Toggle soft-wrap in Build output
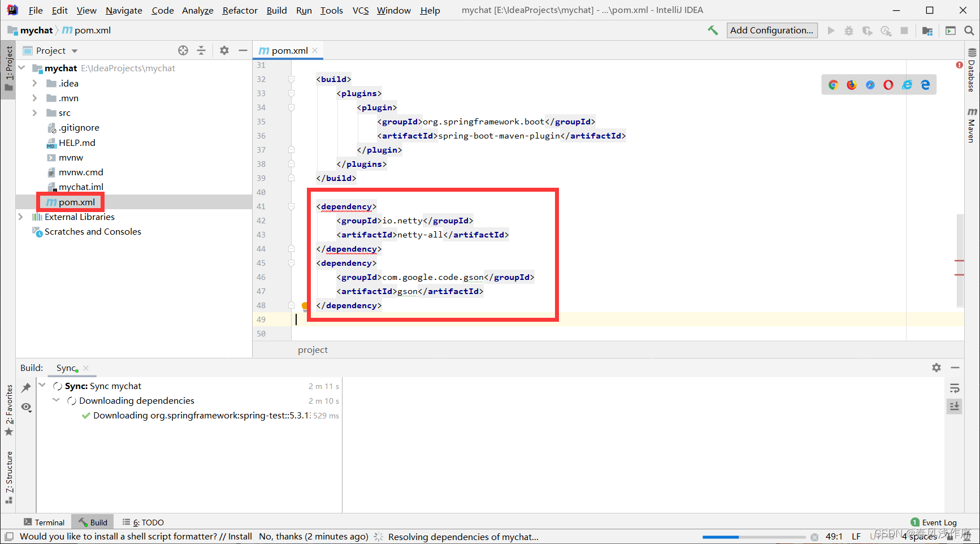The height and width of the screenshot is (544, 980). click(955, 388)
